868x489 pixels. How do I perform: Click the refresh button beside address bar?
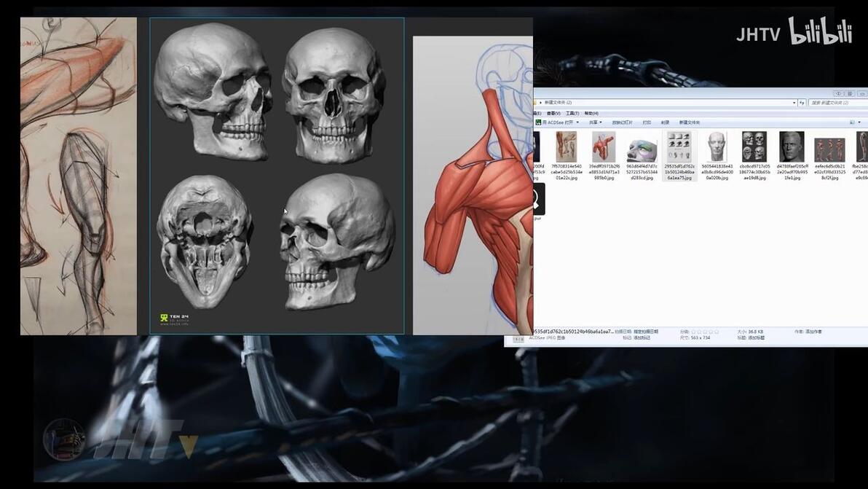coord(802,103)
